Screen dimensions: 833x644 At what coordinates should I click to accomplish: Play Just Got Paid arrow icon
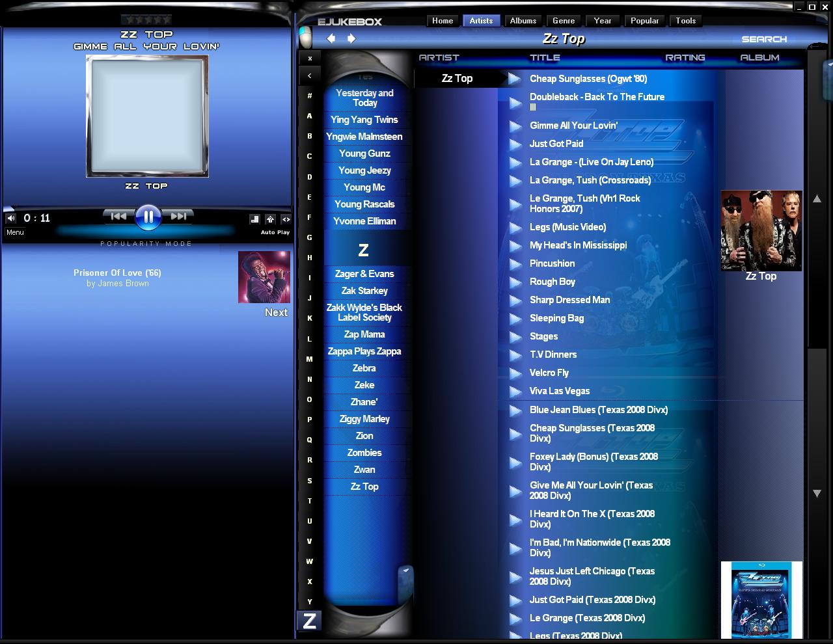pos(515,144)
